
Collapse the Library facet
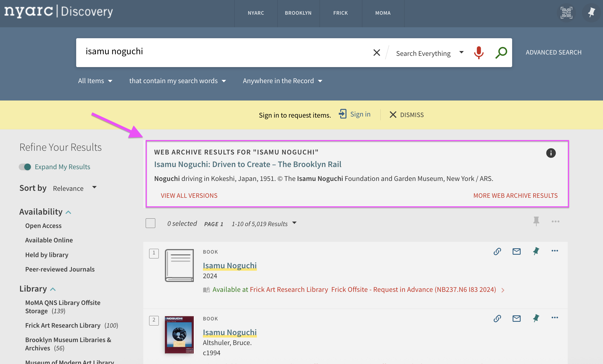tap(37, 289)
